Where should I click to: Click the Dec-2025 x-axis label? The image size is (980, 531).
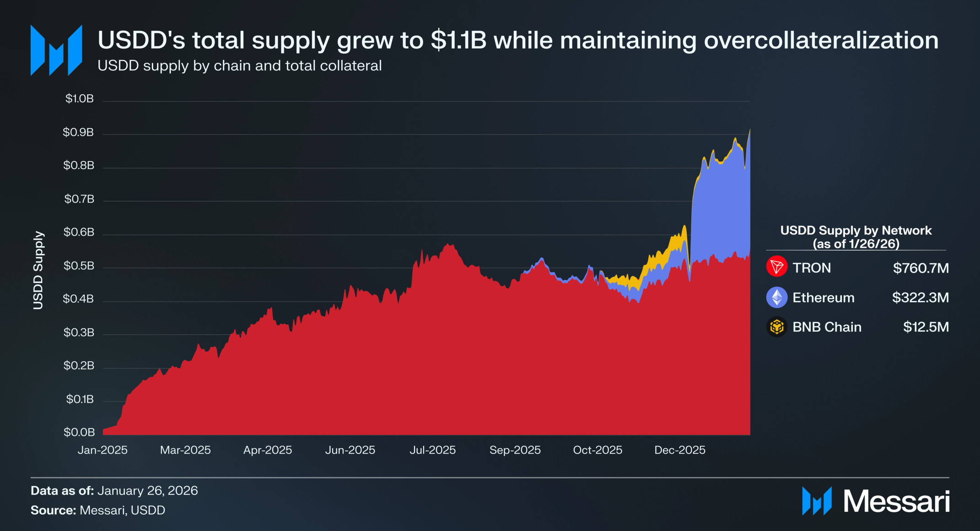tap(679, 450)
